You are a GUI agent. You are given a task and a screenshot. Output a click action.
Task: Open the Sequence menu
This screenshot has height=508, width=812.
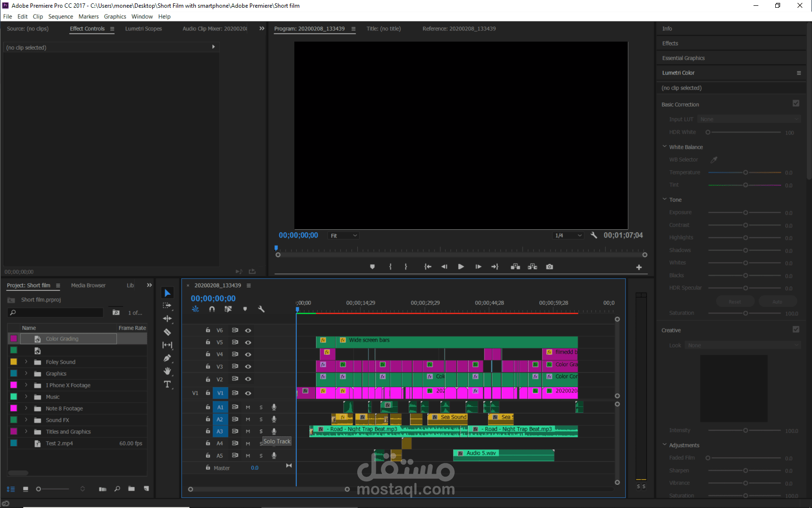click(x=60, y=16)
